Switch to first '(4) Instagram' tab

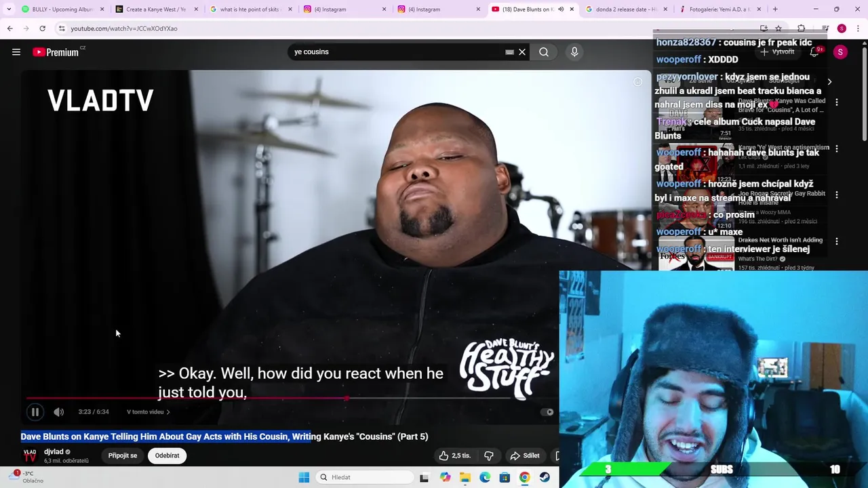[x=344, y=9]
